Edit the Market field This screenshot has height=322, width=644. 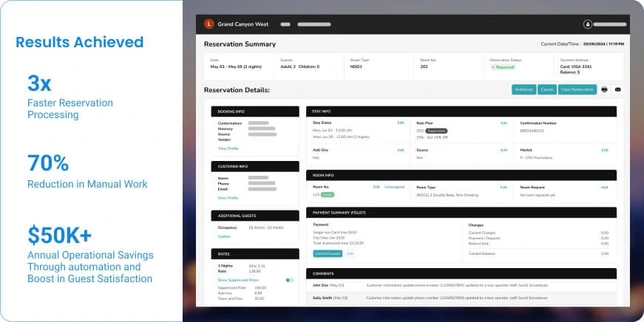point(605,150)
